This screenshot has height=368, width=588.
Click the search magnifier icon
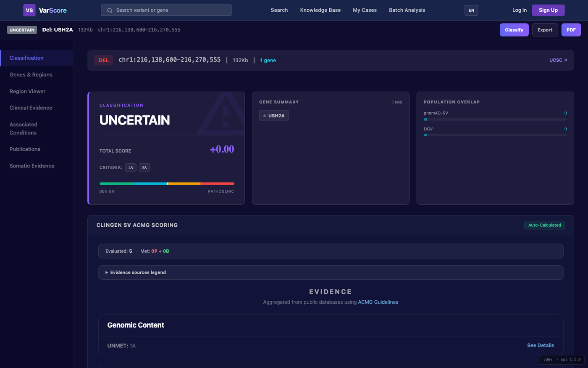pyautogui.click(x=110, y=10)
